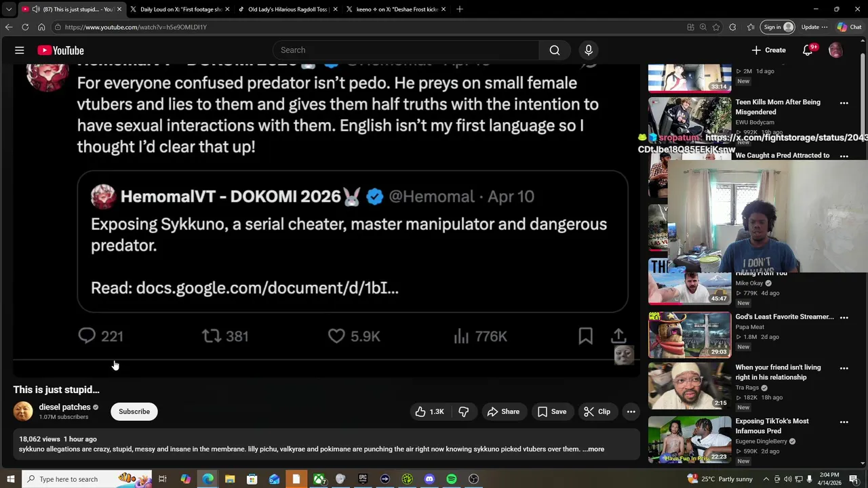Go back to the previous page

(9, 27)
